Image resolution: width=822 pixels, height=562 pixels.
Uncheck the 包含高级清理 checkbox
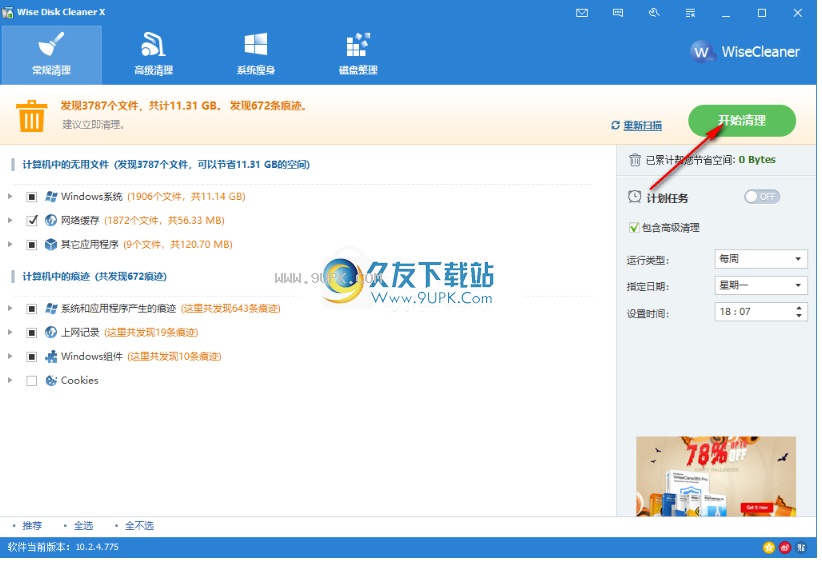[634, 228]
